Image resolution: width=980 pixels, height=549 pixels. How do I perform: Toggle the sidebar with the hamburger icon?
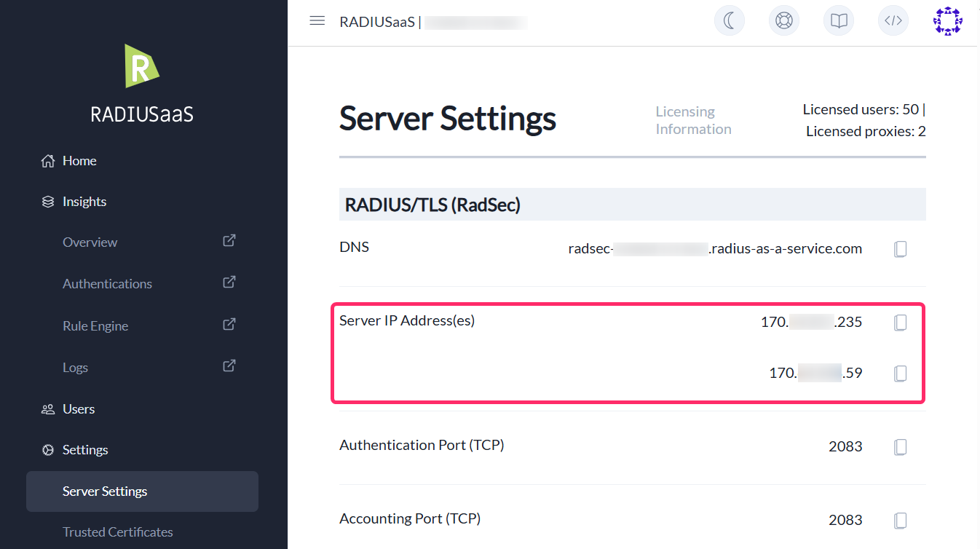(x=317, y=21)
